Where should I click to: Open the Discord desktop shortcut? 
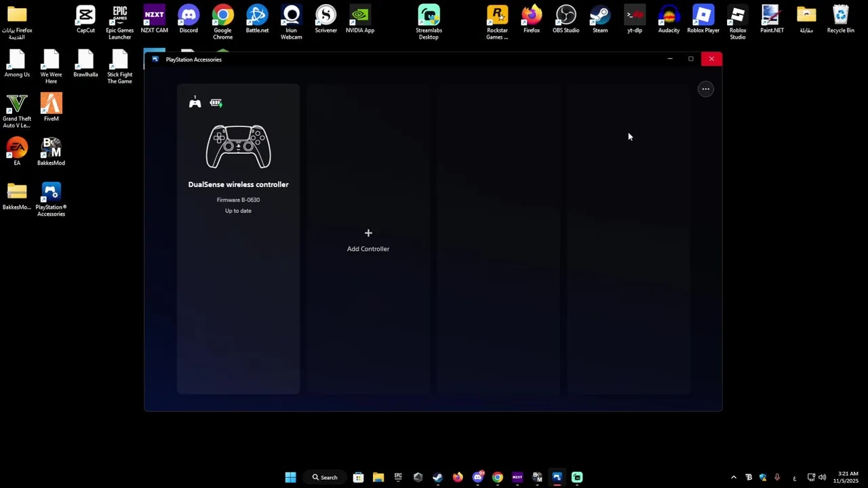pyautogui.click(x=189, y=20)
